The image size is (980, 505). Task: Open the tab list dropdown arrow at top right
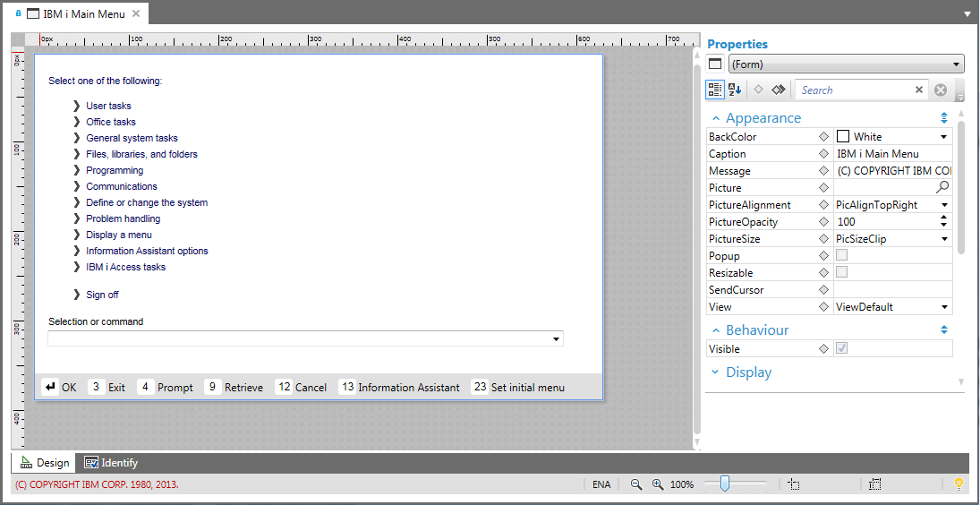click(x=967, y=13)
